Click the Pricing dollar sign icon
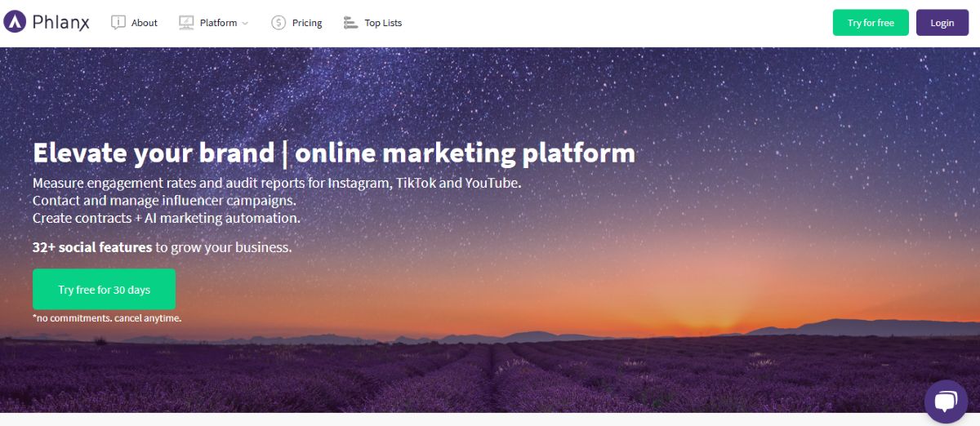The width and height of the screenshot is (980, 426). [x=278, y=23]
